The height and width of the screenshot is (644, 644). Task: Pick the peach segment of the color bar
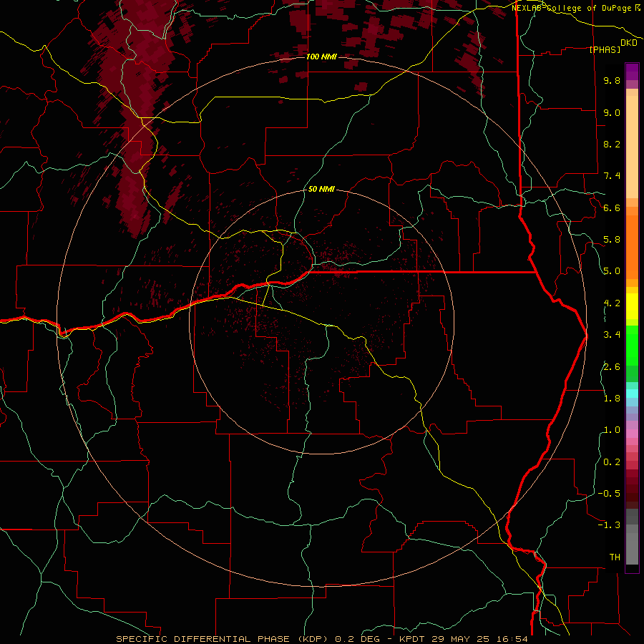point(632,144)
